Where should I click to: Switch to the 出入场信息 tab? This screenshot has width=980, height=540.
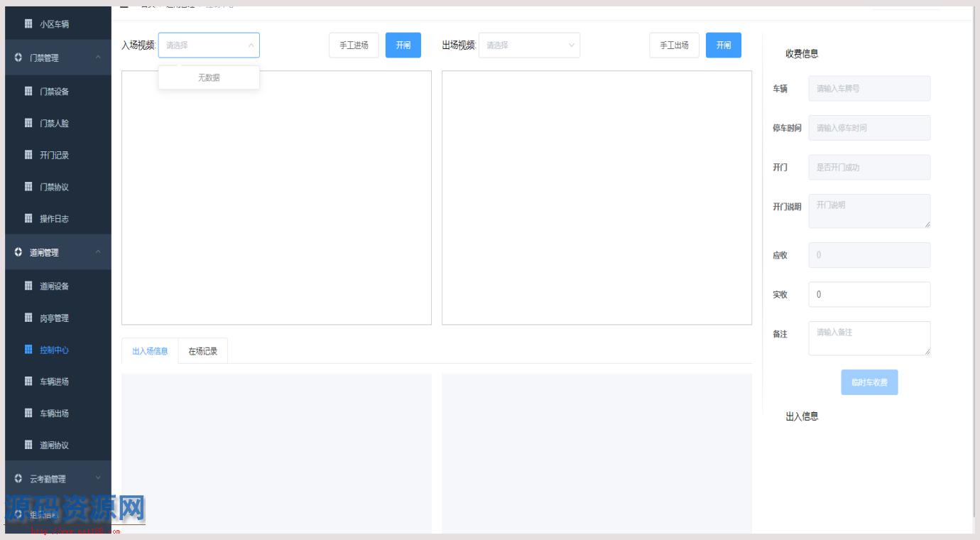pos(150,351)
